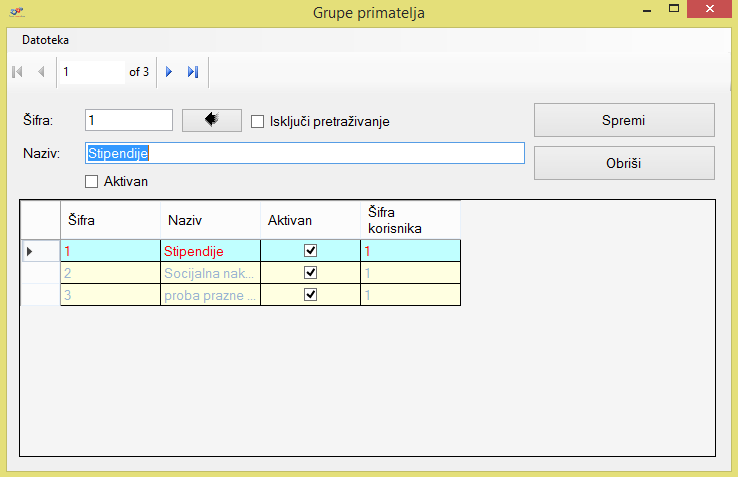Open the Datoteka menu
Screen dimensions: 738x477
tap(46, 41)
